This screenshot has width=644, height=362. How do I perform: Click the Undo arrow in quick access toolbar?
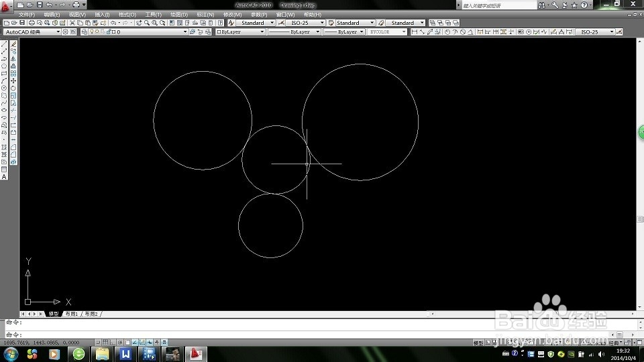click(x=49, y=5)
